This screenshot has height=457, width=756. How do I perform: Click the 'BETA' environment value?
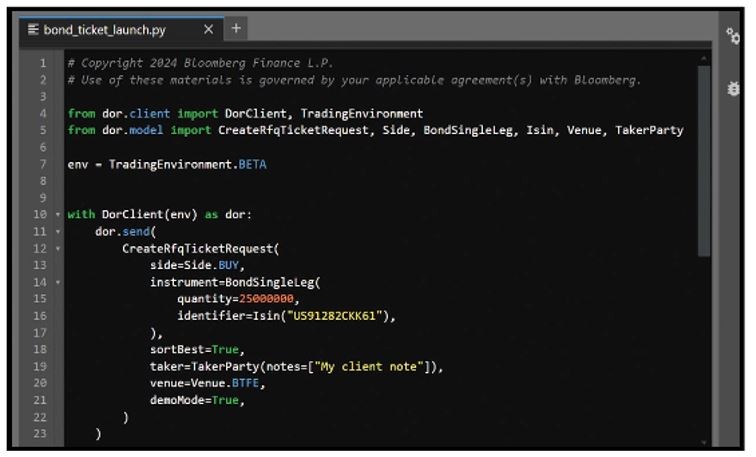click(x=252, y=164)
